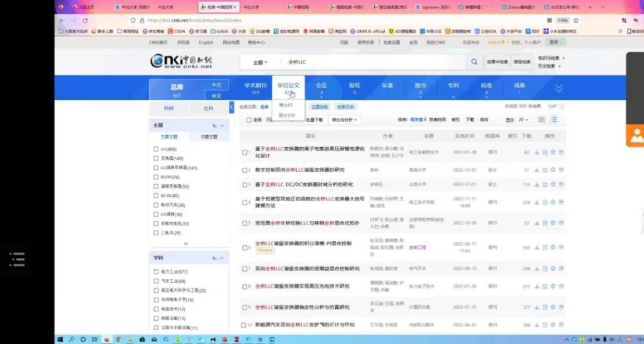Click the magnifier search icon beside the query box
Screen dimensions: 644x344
[x=474, y=62]
